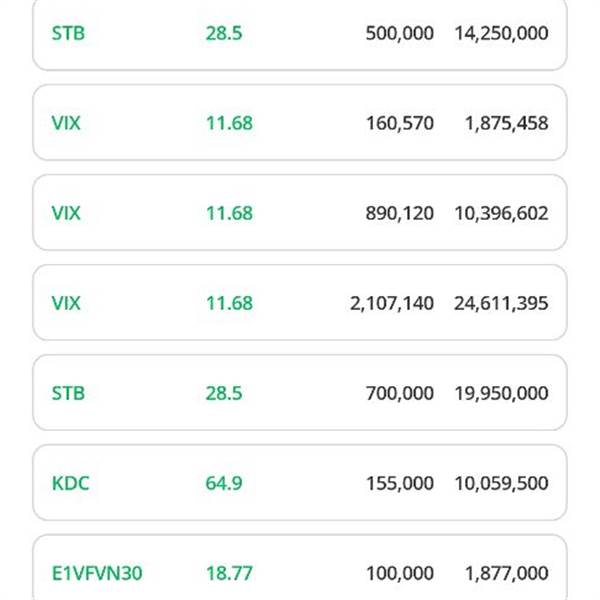
Task: Click the volume 155,000
Action: click(400, 483)
